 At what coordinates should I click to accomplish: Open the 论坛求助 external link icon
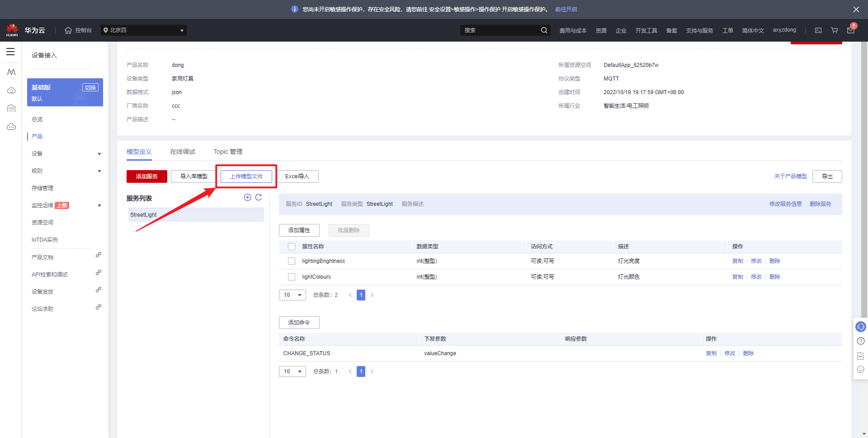click(x=99, y=307)
